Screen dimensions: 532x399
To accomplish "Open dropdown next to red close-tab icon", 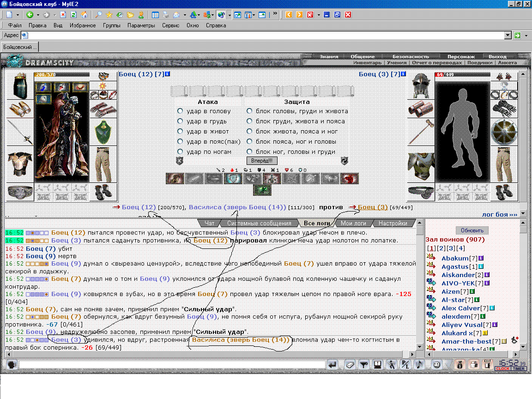I will [319, 15].
